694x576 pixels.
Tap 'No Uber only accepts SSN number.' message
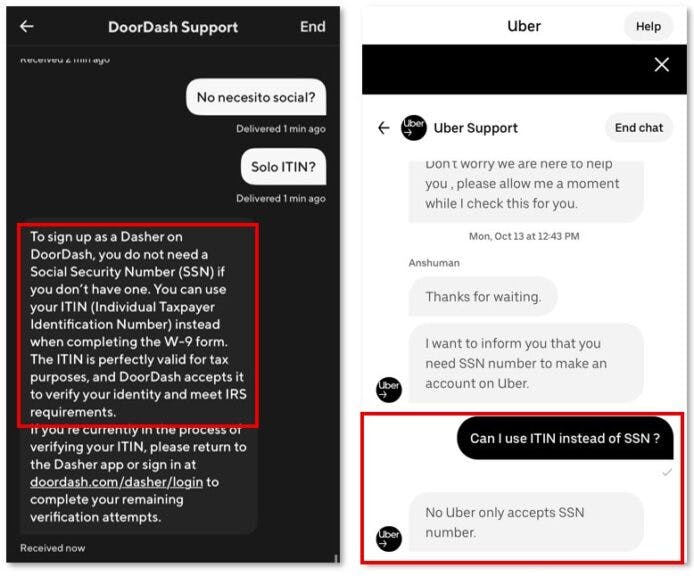tap(526, 522)
